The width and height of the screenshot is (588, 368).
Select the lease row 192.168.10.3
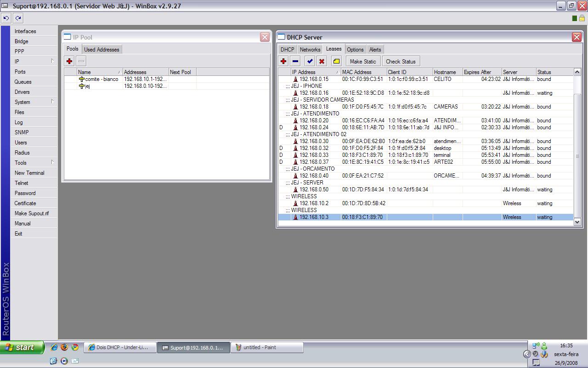click(426, 217)
